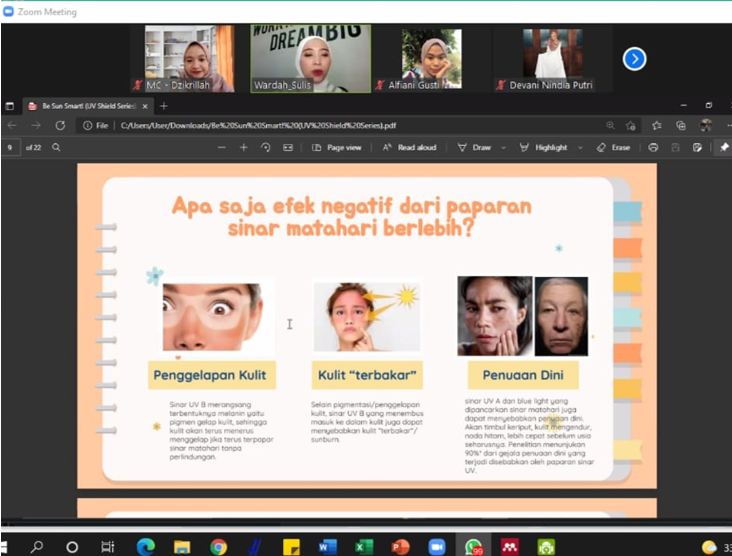Open Cortana circle in taskbar
This screenshot has height=556, width=732.
[x=72, y=547]
